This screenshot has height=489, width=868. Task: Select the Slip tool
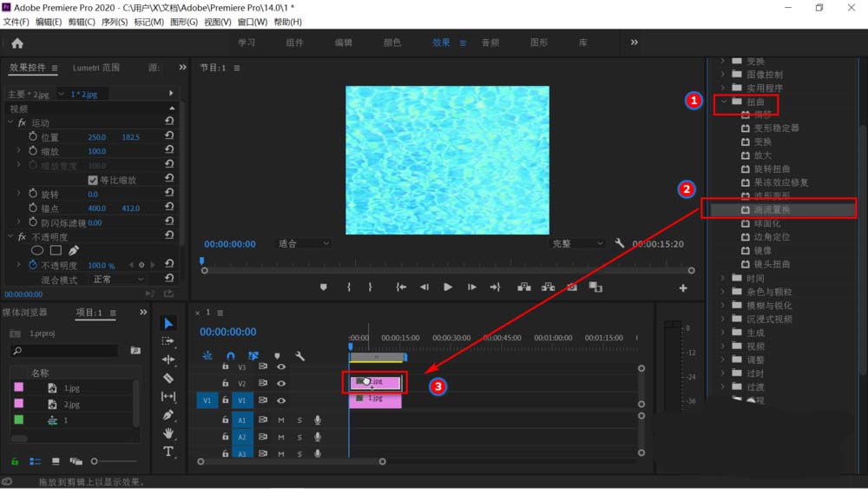(x=168, y=397)
